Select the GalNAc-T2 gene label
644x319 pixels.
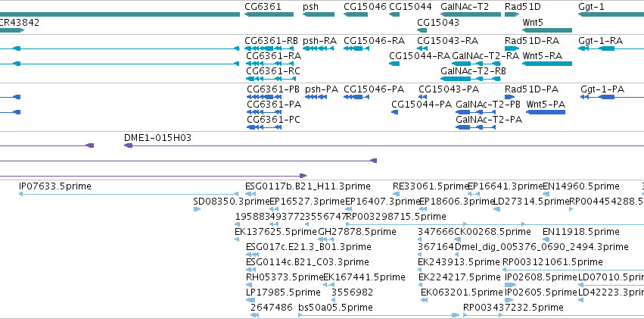pyautogui.click(x=465, y=7)
